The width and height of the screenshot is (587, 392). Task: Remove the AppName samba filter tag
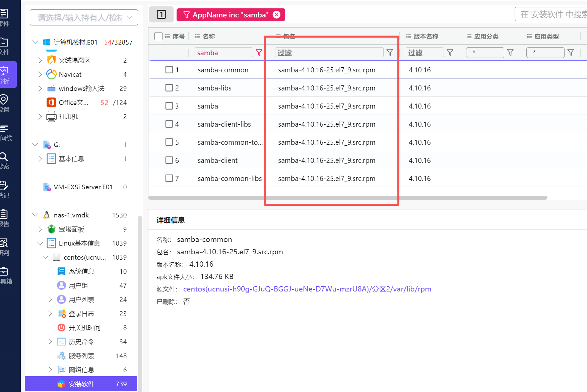(x=276, y=15)
